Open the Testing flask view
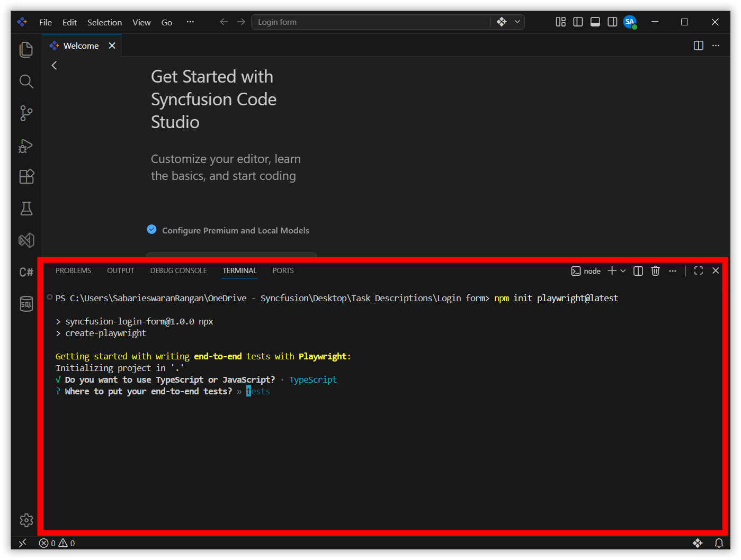 pyautogui.click(x=26, y=208)
